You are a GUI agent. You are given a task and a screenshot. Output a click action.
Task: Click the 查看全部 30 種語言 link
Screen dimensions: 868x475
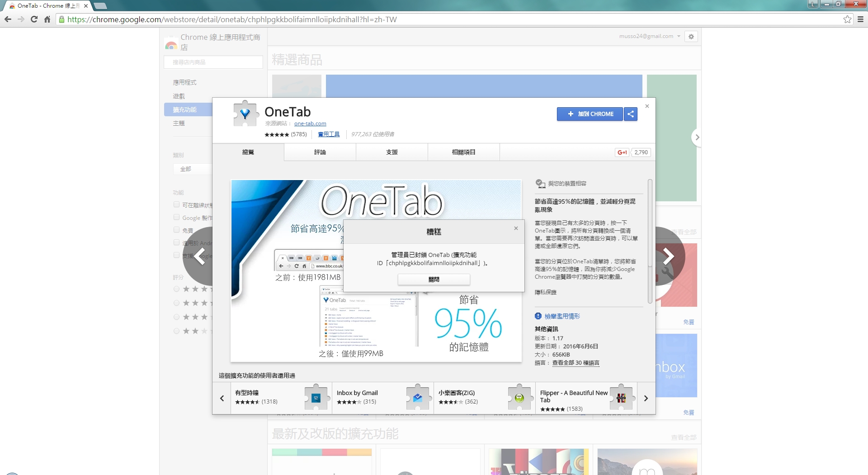[576, 363]
